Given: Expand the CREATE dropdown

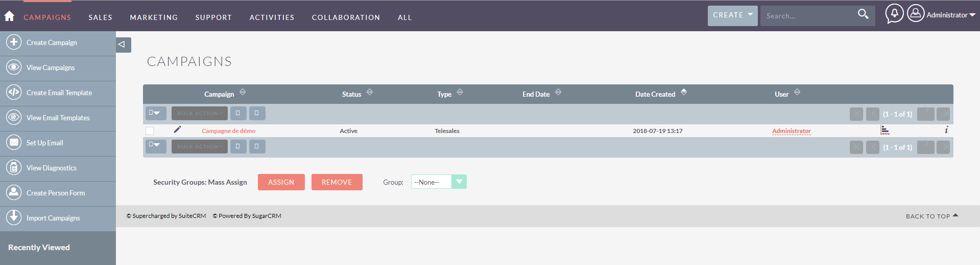Looking at the screenshot, I should click(x=732, y=15).
